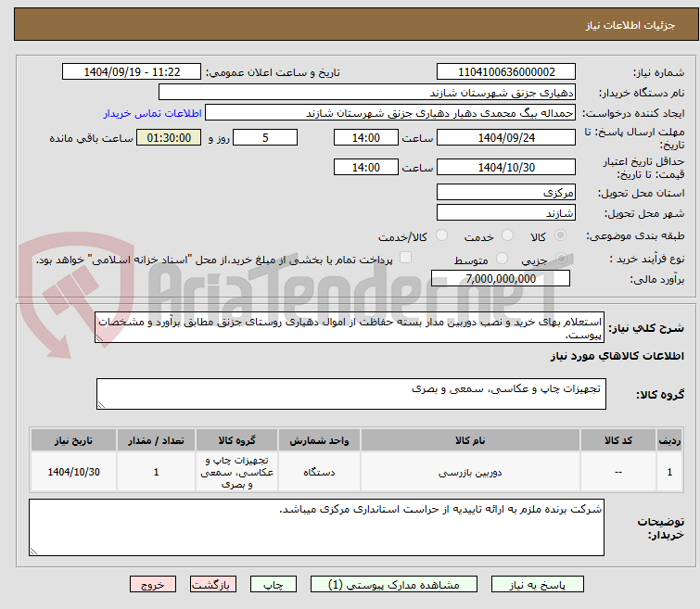Click the خروج exit button

tap(153, 585)
